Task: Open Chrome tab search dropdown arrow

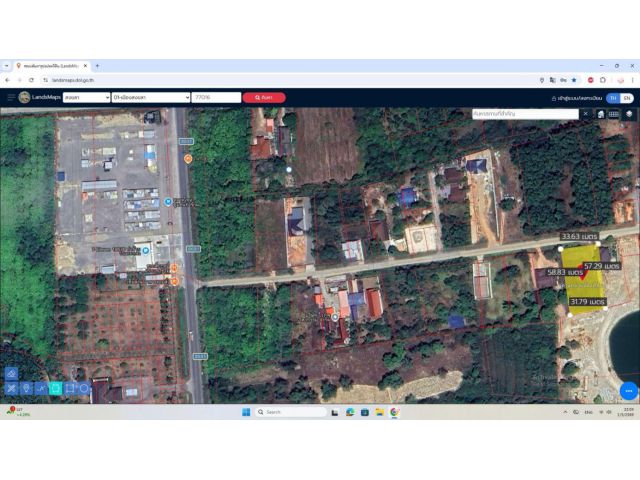Action: [7, 66]
